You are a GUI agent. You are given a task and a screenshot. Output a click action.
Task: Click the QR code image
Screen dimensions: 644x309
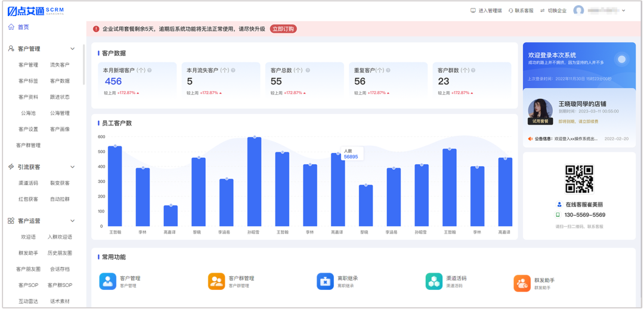point(579,179)
